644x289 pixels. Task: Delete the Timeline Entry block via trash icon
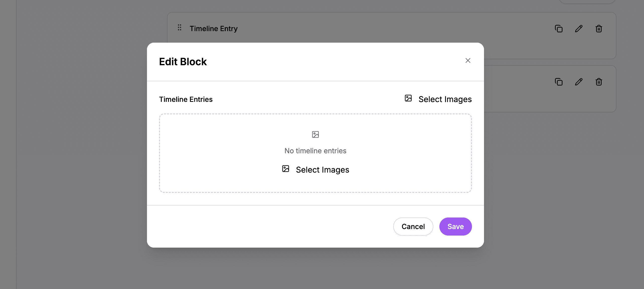[599, 29]
